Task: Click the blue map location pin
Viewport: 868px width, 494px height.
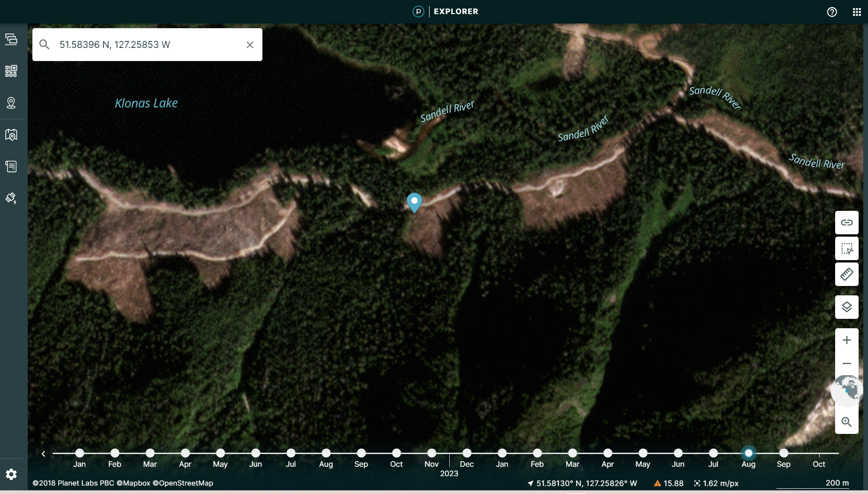Action: pos(414,202)
